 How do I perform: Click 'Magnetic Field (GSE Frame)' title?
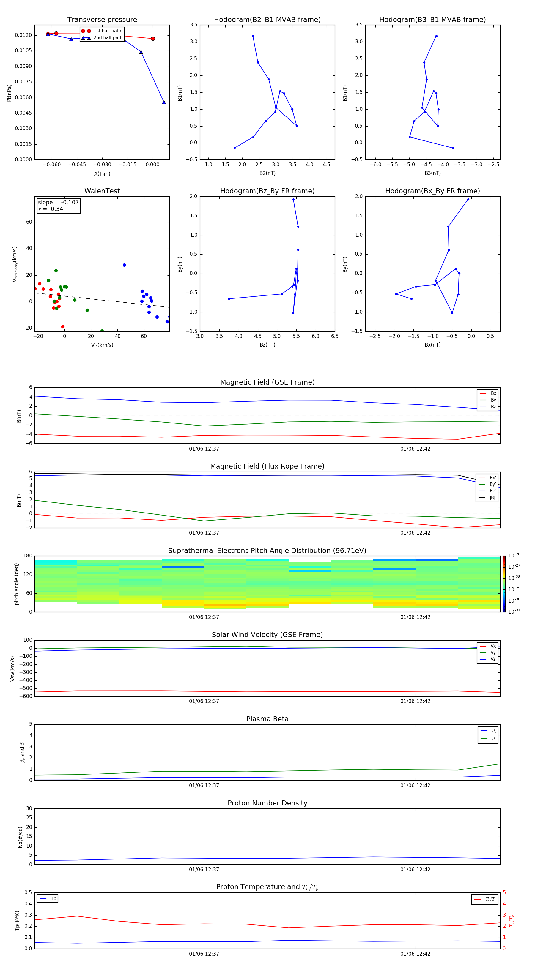pos(267,382)
